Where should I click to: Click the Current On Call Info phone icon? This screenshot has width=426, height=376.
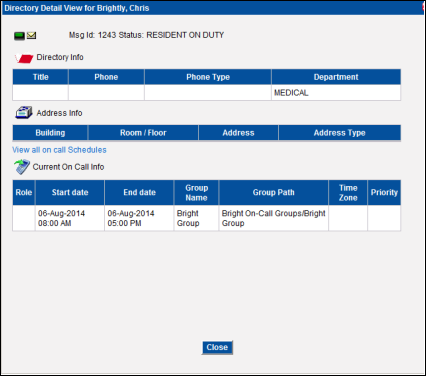(x=22, y=167)
